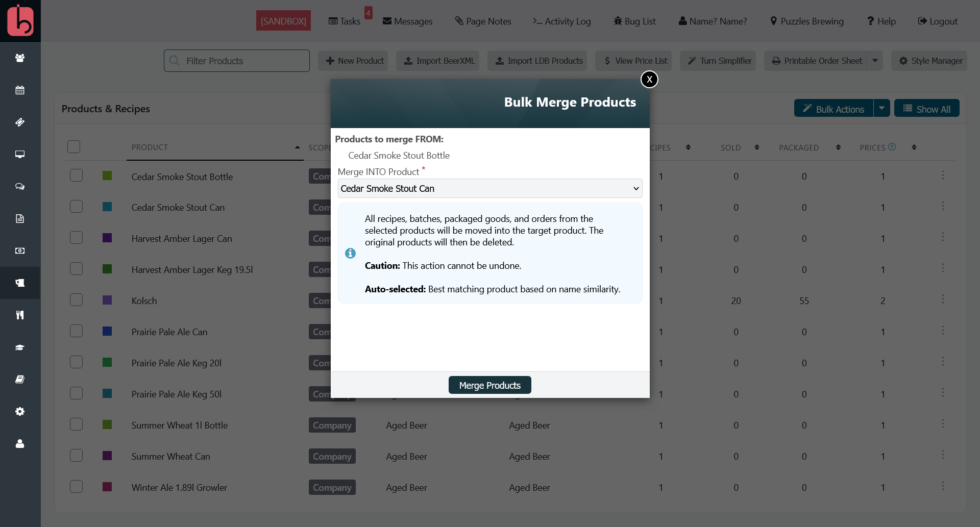The height and width of the screenshot is (527, 980).
Task: Open the monitor display sidebar icon
Action: click(20, 154)
